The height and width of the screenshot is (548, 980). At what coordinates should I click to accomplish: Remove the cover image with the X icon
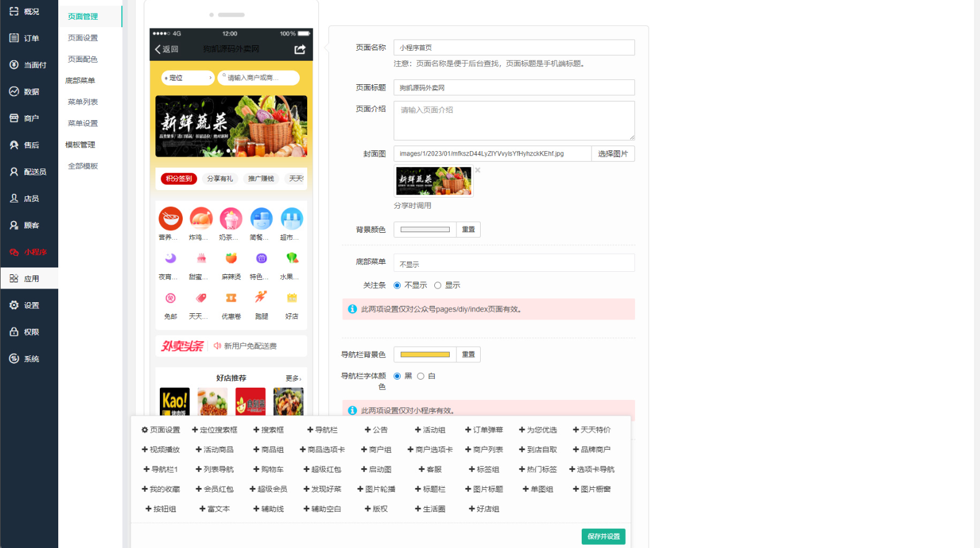pyautogui.click(x=478, y=170)
